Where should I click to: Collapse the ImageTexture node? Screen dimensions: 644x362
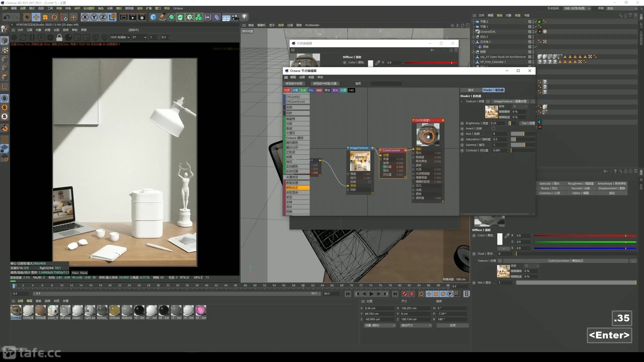(348, 148)
